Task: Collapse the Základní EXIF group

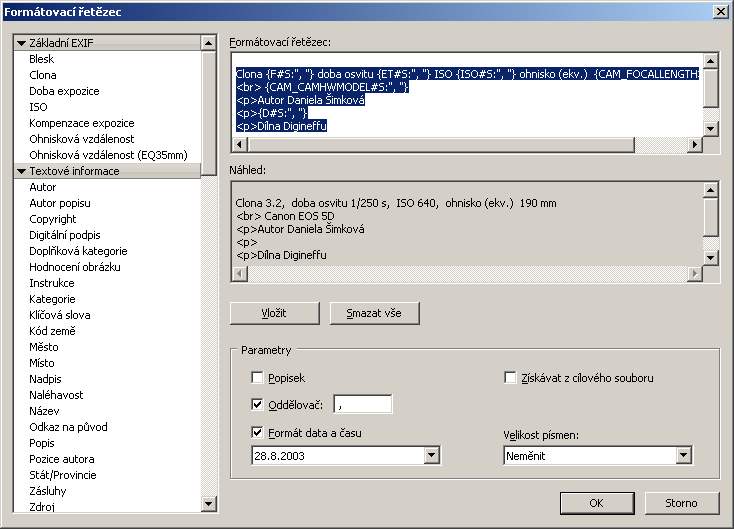Action: click(x=21, y=43)
